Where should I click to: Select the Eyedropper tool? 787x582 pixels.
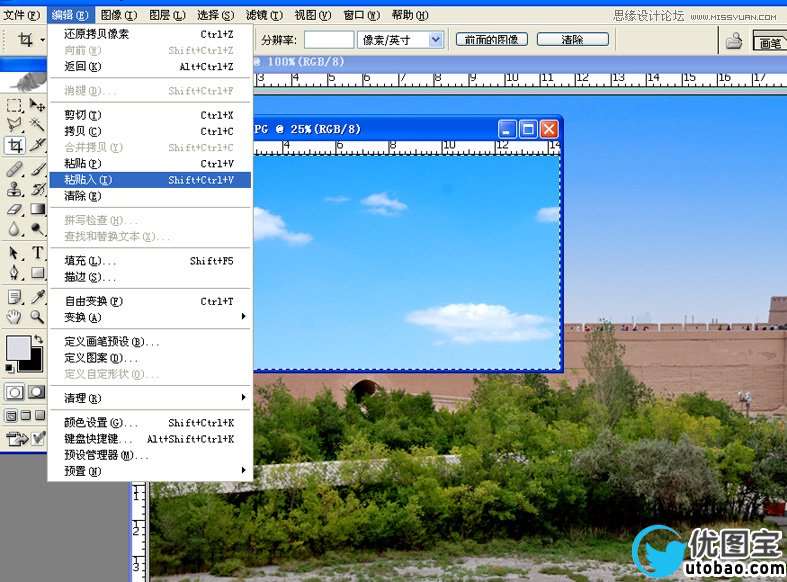click(37, 297)
